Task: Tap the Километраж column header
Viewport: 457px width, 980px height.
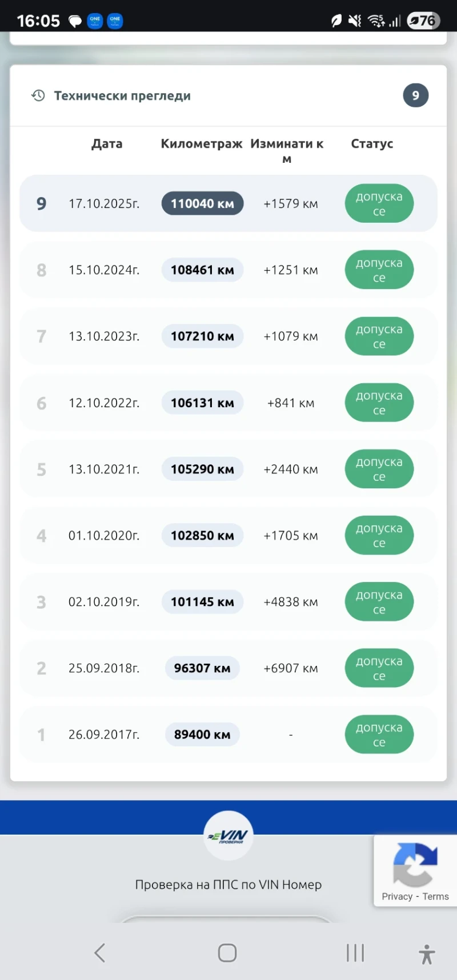Action: click(x=201, y=144)
